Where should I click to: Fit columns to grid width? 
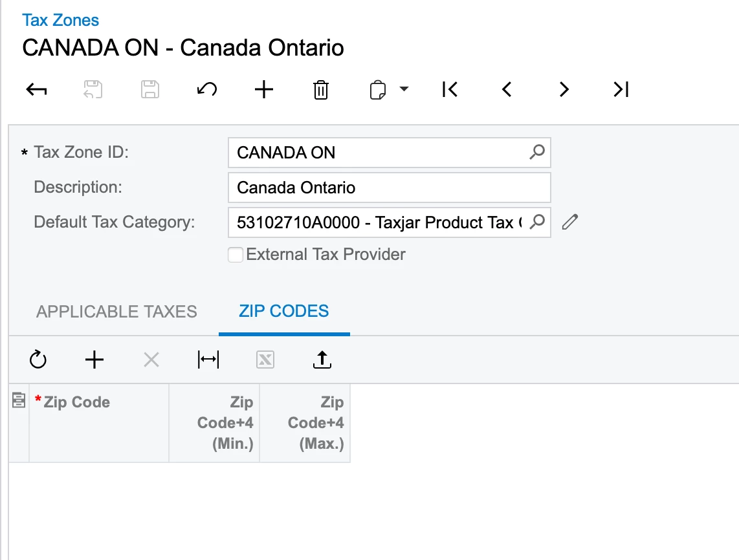tap(208, 360)
